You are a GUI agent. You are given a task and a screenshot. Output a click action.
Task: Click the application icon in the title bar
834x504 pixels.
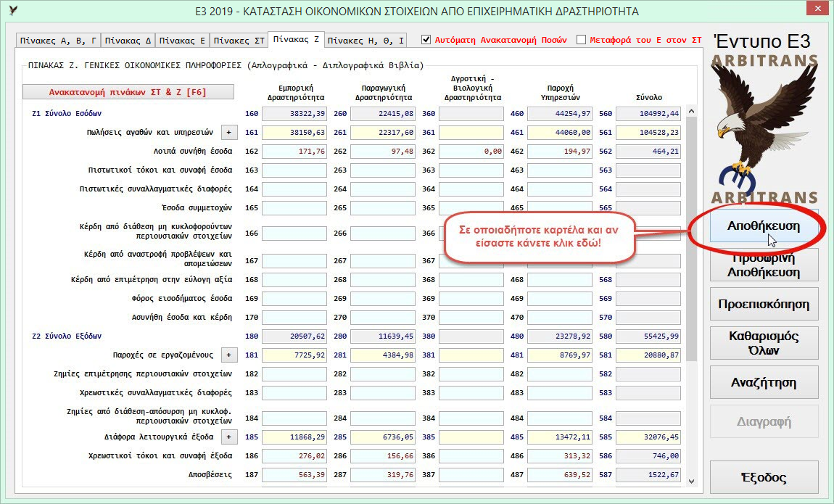click(x=13, y=11)
